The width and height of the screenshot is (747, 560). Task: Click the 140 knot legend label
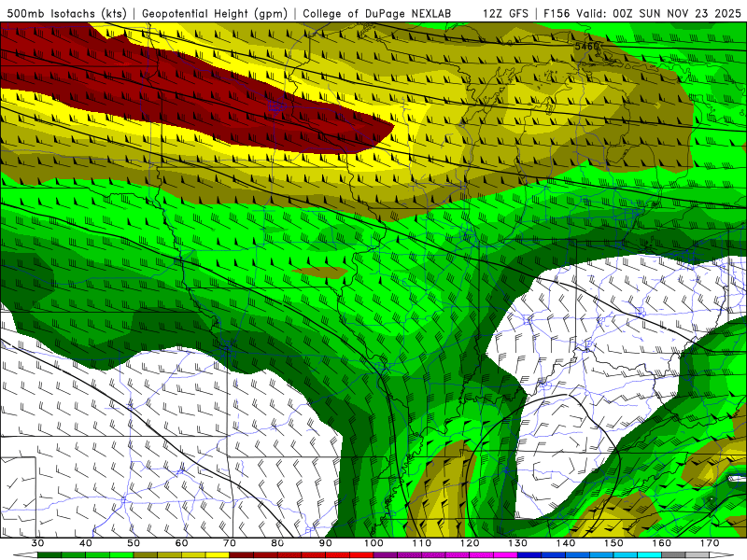pyautogui.click(x=566, y=543)
